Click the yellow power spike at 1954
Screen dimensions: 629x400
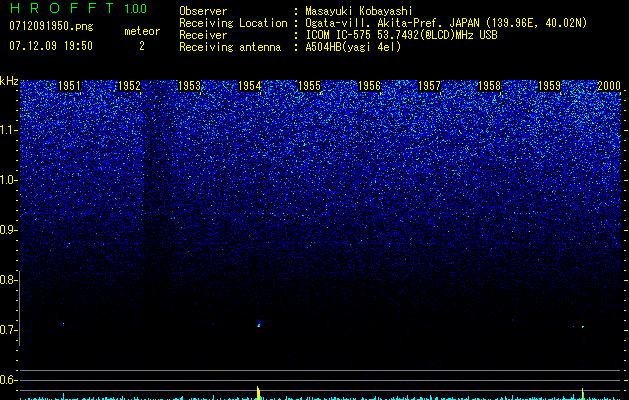click(x=258, y=393)
